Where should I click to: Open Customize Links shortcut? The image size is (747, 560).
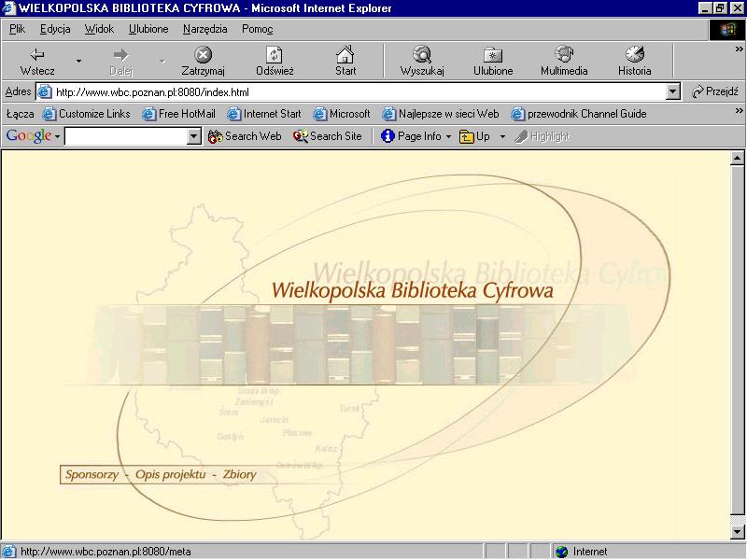(x=87, y=114)
